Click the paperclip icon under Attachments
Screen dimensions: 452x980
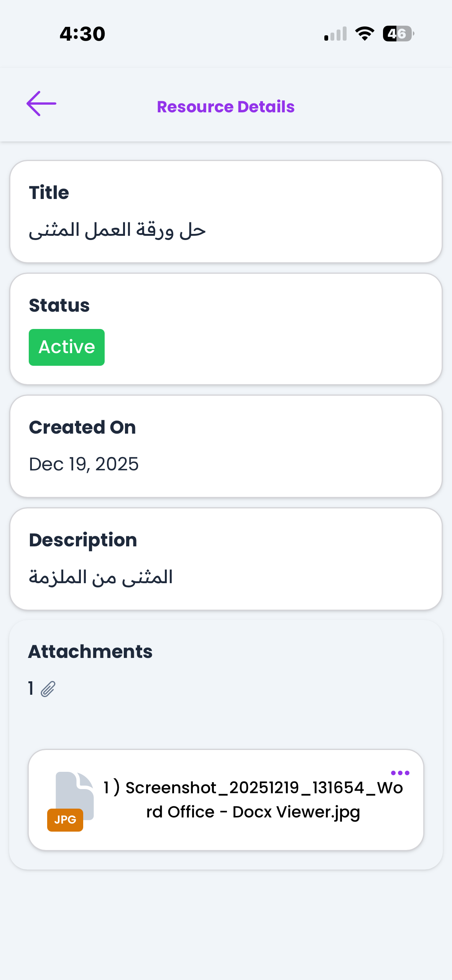48,689
